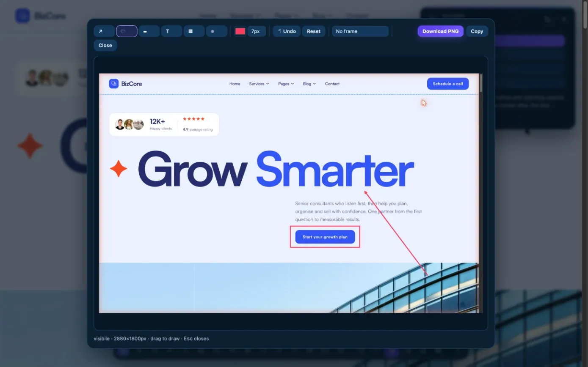Close the screenshot editor
The height and width of the screenshot is (367, 588).
point(105,45)
